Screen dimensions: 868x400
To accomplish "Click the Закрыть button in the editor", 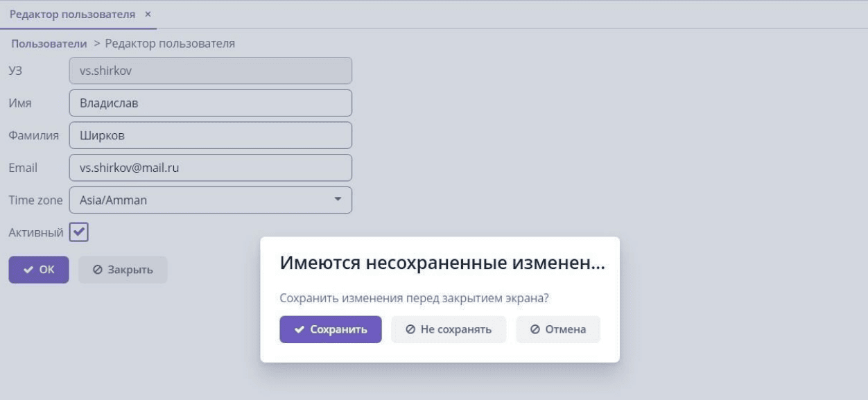I will tap(123, 270).
